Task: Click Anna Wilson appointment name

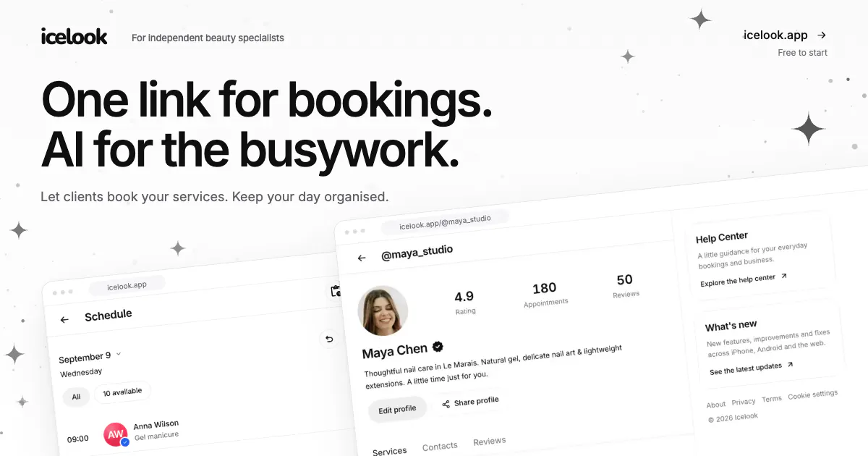Action: 156,424
